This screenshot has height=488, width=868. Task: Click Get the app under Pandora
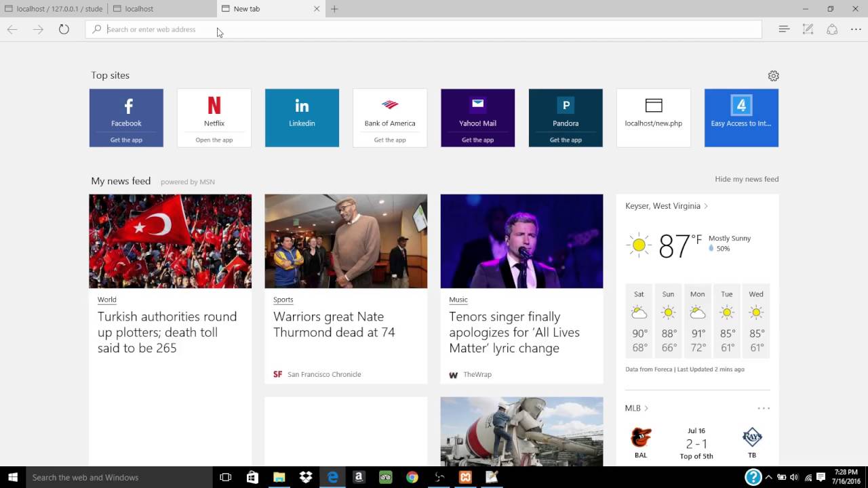pyautogui.click(x=566, y=140)
